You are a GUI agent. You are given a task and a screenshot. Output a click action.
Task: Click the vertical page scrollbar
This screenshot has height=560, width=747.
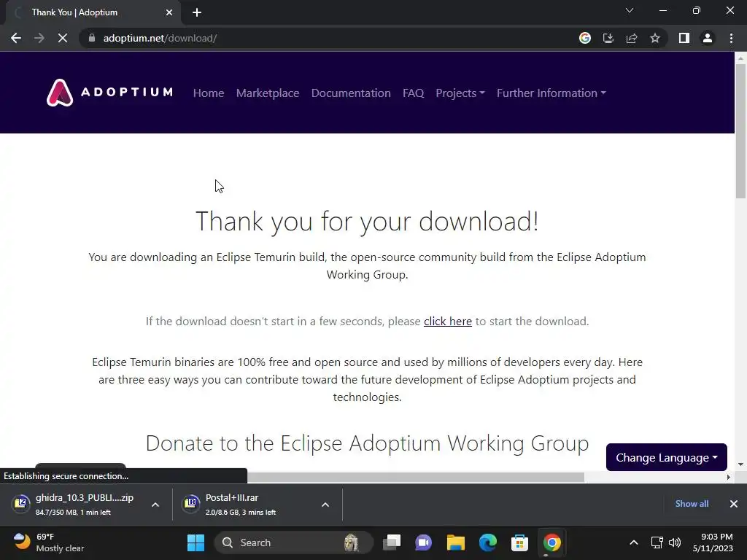740,131
